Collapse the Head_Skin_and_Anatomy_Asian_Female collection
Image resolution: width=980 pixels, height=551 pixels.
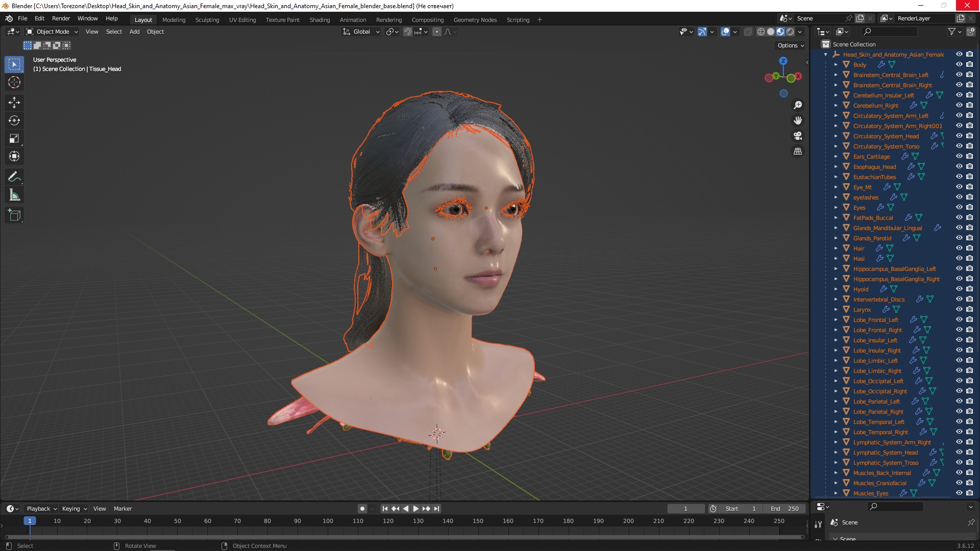coord(826,55)
